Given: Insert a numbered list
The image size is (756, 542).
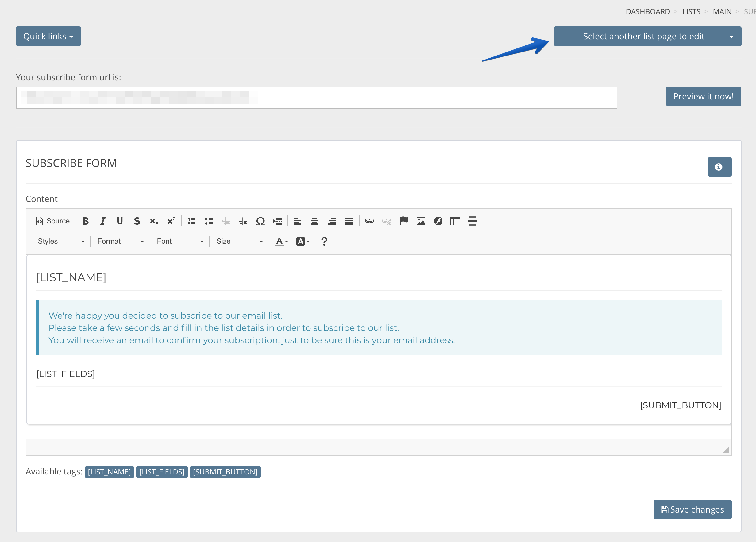Looking at the screenshot, I should pos(191,221).
